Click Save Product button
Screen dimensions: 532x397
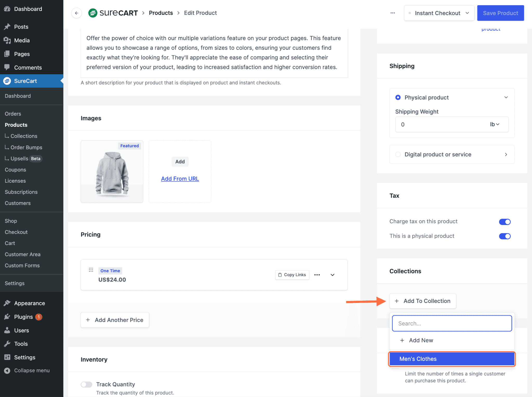500,13
